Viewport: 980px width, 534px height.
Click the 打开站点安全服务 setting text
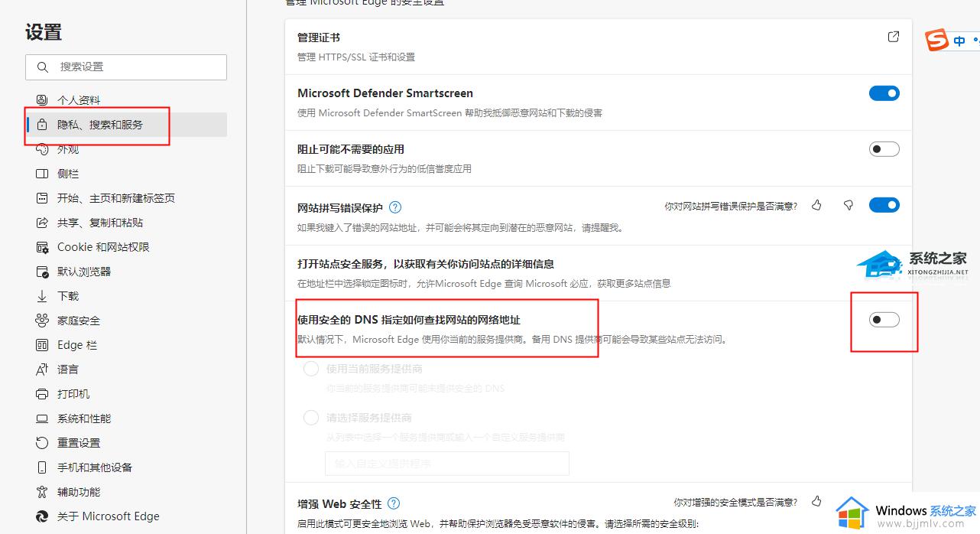(426, 264)
